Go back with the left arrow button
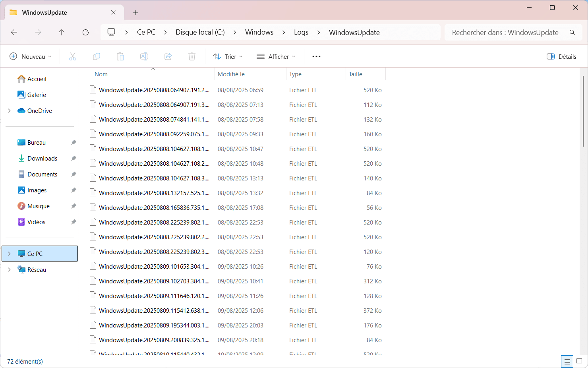 (14, 32)
